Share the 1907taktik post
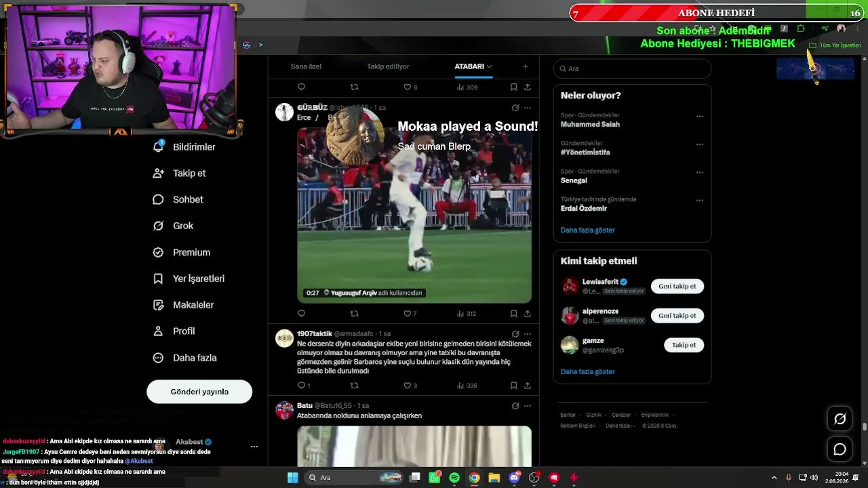Viewport: 868px width, 488px height. coord(527,385)
